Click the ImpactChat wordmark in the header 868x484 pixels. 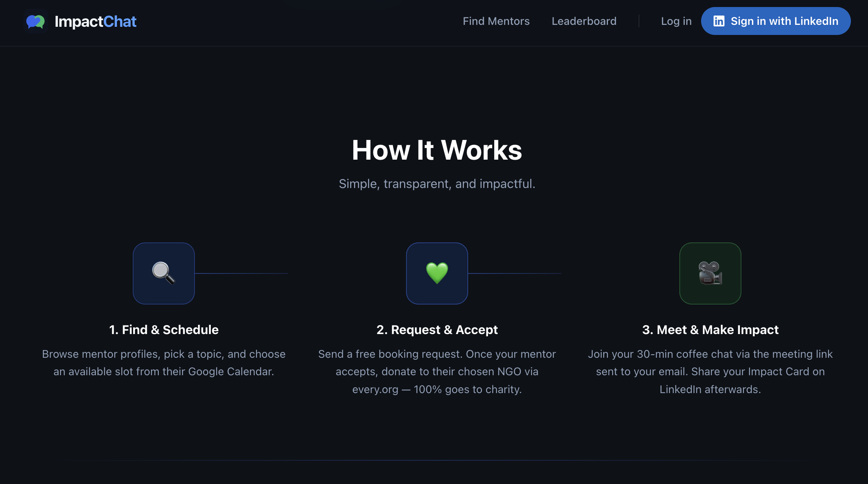click(x=95, y=21)
